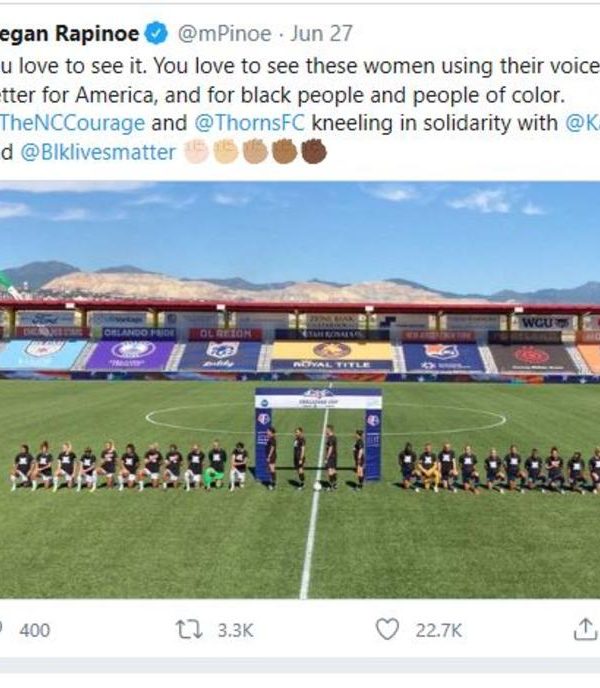Open the Rapinoe display name
The height and width of the screenshot is (688, 600).
tap(68, 33)
